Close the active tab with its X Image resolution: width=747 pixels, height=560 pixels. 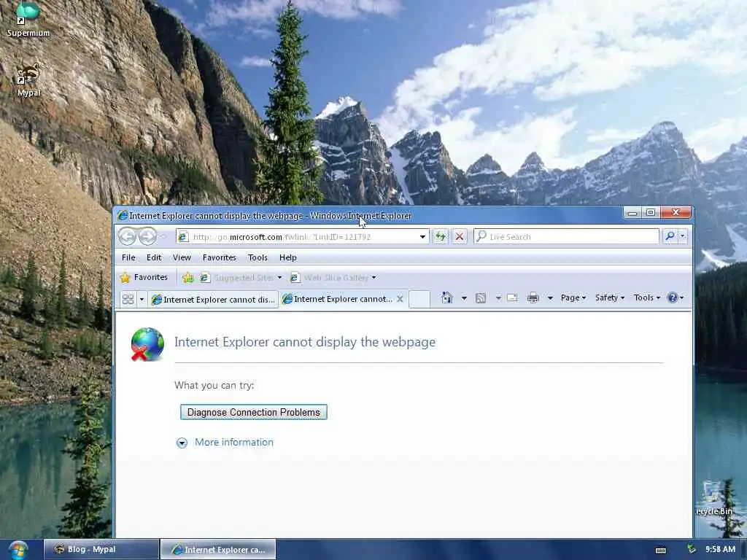(400, 298)
